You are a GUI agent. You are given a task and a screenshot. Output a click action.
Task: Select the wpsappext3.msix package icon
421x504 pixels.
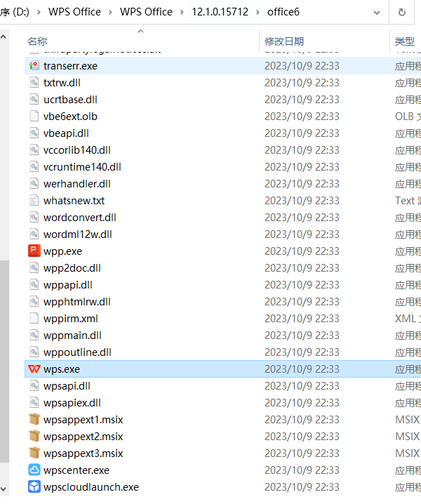pyautogui.click(x=34, y=453)
